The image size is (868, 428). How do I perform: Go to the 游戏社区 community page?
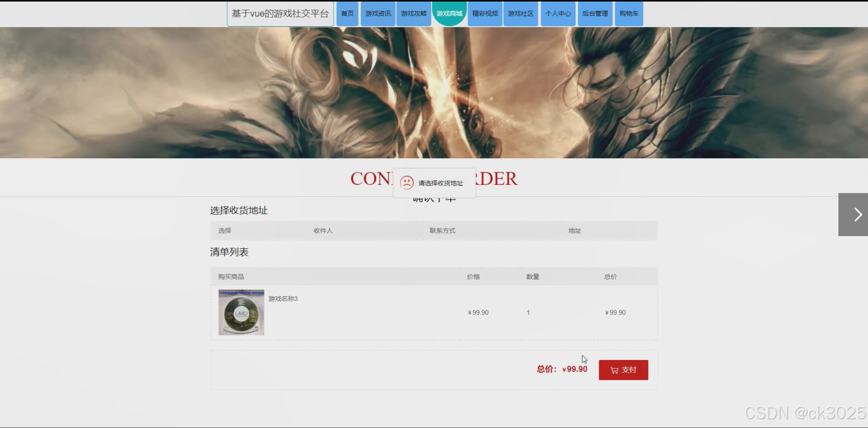pos(521,13)
